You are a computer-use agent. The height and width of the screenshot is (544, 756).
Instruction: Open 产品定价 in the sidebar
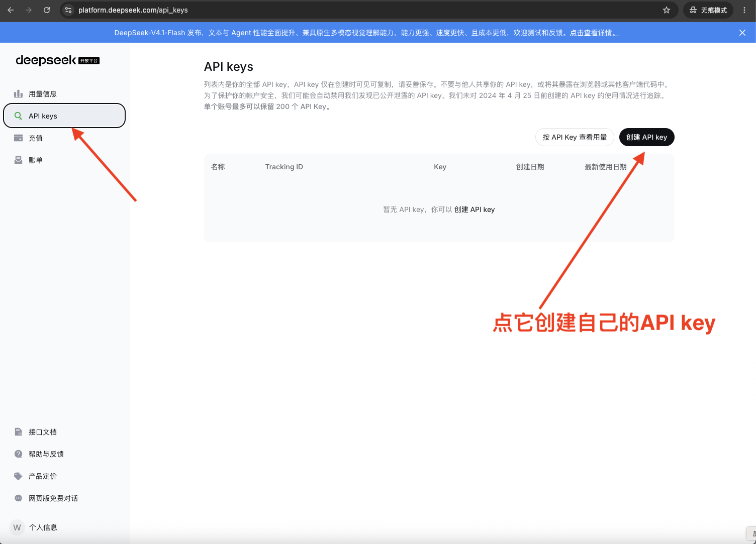64,476
